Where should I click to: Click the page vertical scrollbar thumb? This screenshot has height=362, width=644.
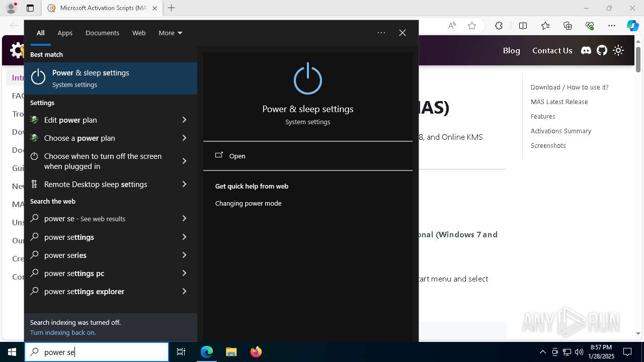click(638, 59)
